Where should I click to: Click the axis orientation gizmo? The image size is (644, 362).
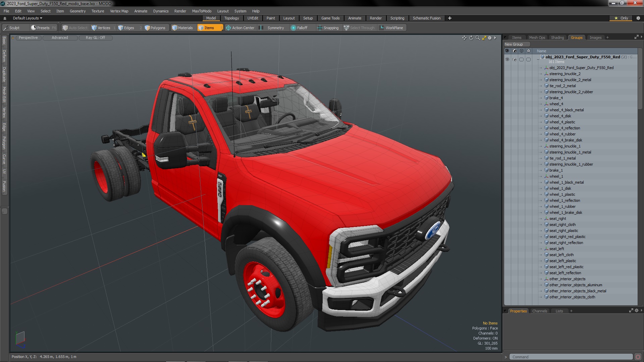20,339
